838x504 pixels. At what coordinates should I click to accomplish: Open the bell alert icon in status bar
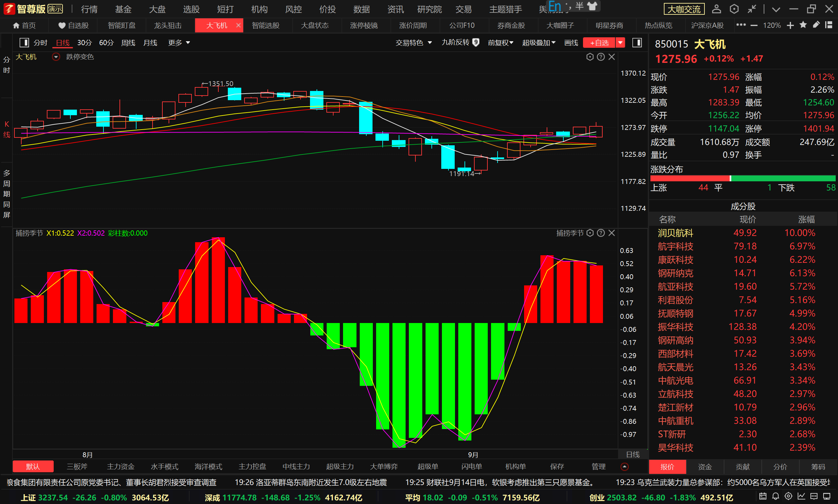[775, 496]
